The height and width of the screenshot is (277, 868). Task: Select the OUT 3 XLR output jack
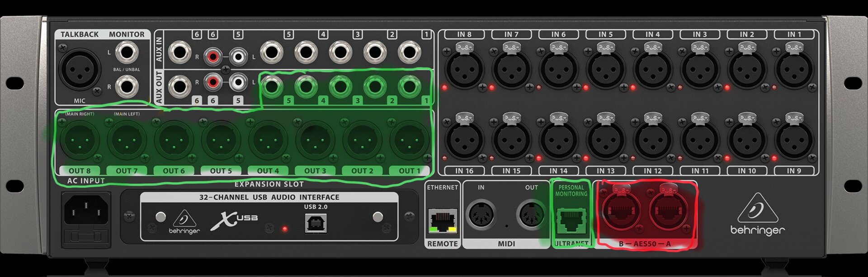315,140
